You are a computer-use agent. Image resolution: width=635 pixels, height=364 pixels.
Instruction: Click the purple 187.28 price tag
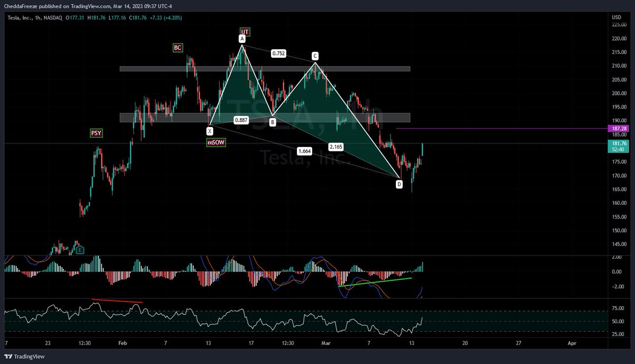coord(619,129)
